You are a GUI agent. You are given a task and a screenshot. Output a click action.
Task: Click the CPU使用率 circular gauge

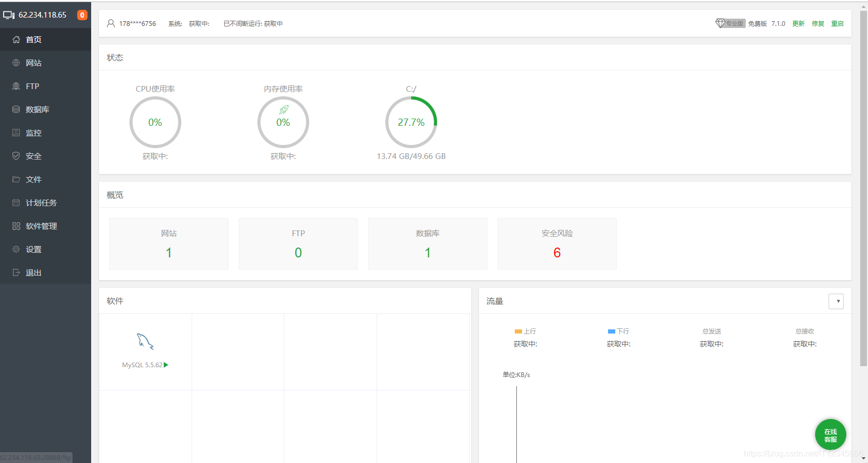155,122
